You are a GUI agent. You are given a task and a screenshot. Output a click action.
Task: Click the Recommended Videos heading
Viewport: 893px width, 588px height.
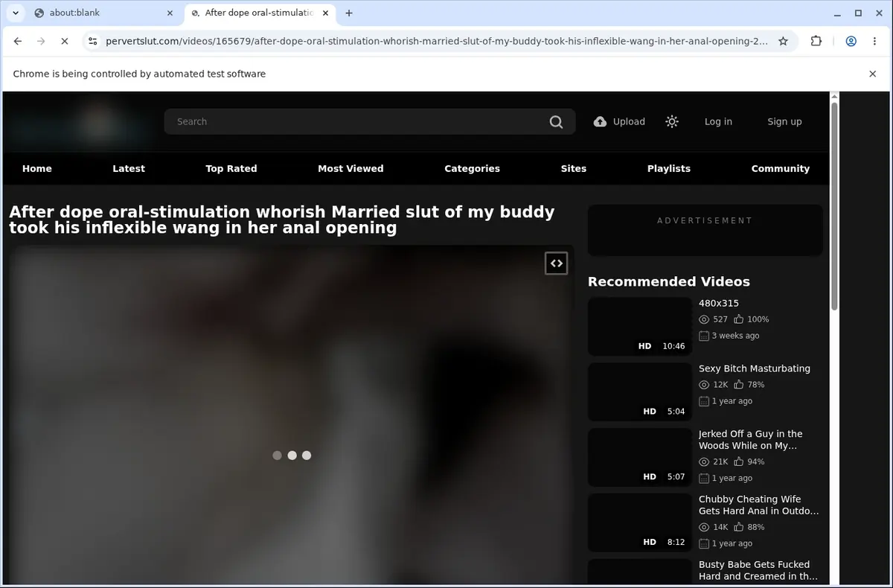pyautogui.click(x=669, y=281)
